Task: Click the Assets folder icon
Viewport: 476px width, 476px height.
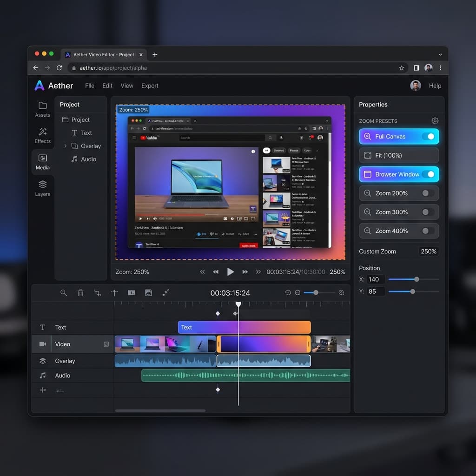Action: [43, 106]
